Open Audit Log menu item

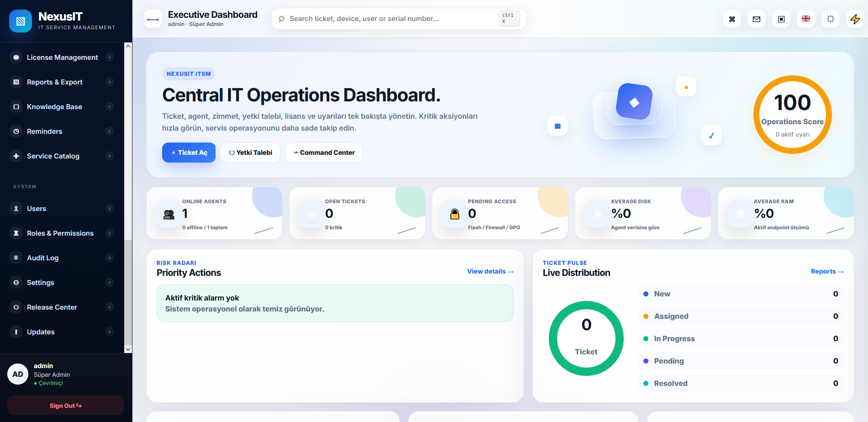[x=62, y=258]
